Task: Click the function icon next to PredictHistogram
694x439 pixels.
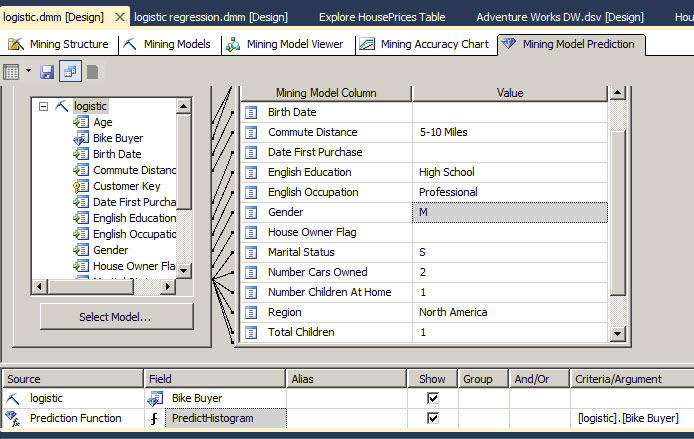Action: tap(155, 418)
